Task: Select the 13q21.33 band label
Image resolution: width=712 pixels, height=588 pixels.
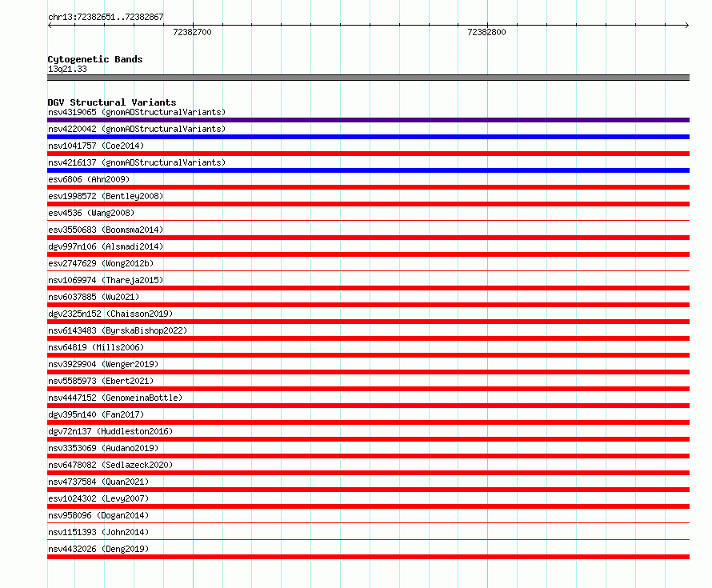Action: pyautogui.click(x=67, y=69)
